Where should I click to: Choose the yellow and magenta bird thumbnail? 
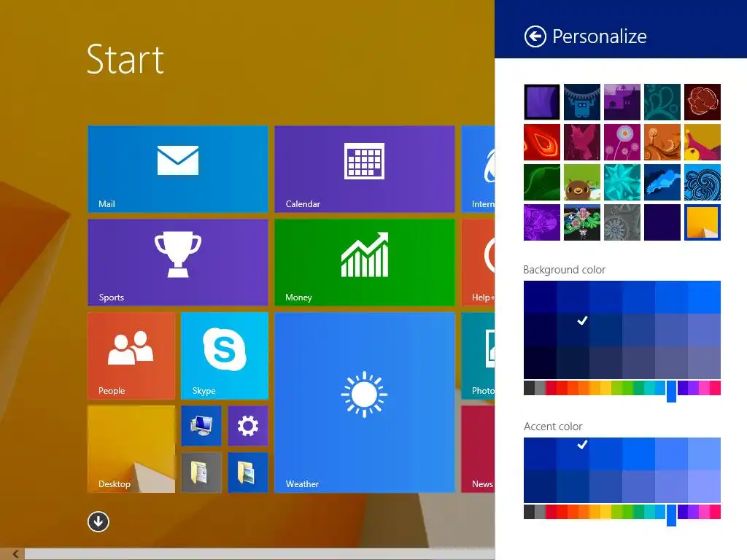pos(703,142)
